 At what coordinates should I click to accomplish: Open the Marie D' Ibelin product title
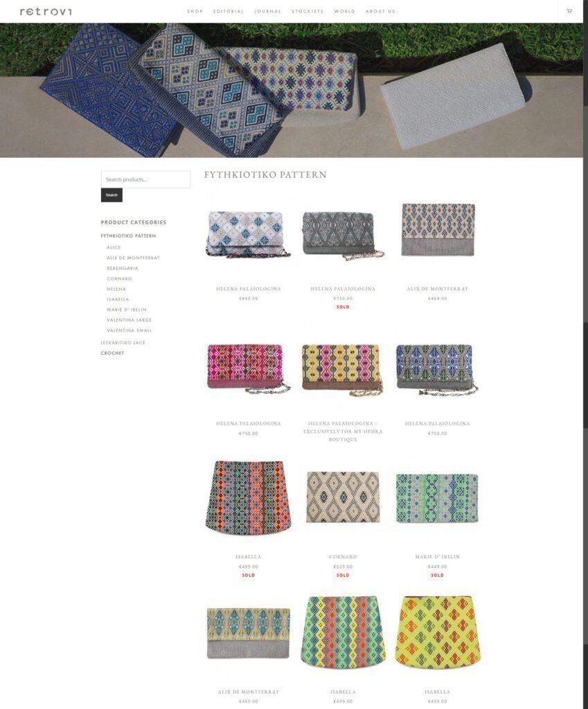coord(438,557)
